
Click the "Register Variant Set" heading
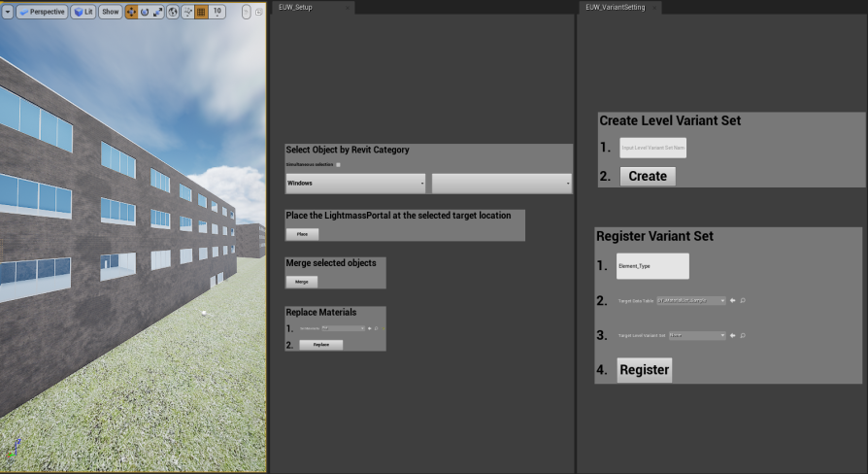[x=654, y=236]
